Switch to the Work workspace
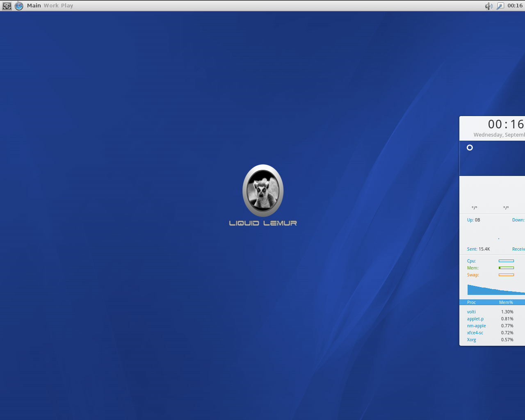 [x=51, y=6]
